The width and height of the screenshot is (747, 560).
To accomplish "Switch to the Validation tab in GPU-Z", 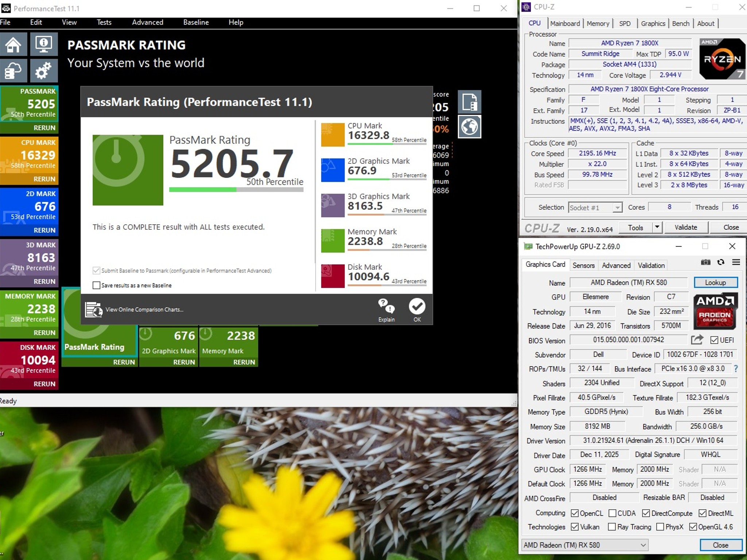I will coord(651,265).
